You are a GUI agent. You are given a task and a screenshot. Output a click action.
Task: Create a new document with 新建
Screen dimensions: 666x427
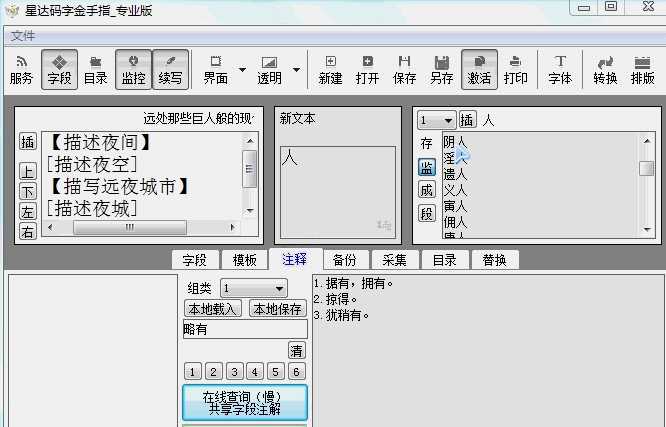pos(330,70)
